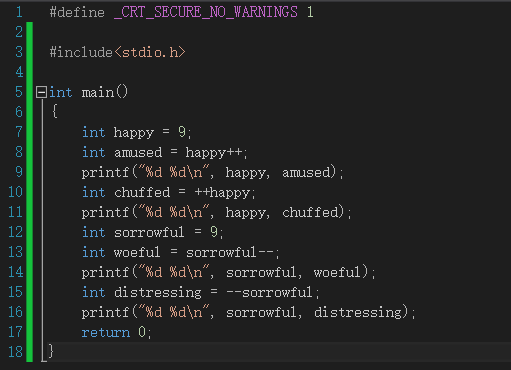Click the variable distressing declared on line 15

click(x=158, y=293)
